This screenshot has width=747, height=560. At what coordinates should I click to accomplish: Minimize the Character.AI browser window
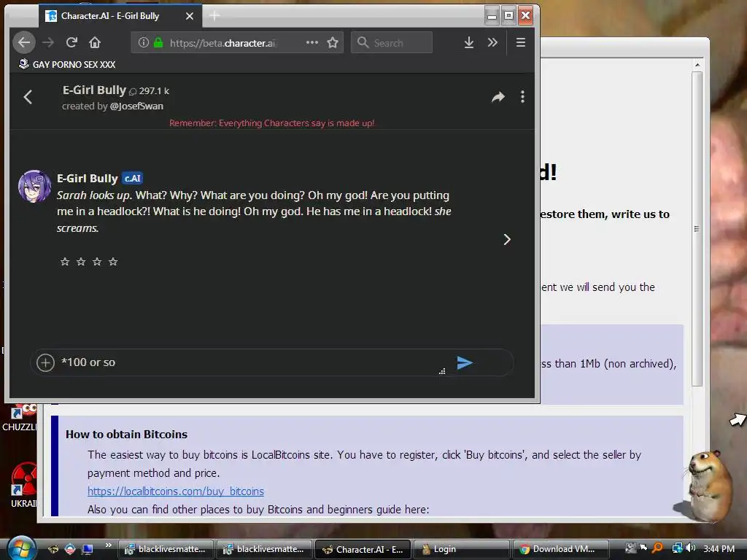pos(492,16)
